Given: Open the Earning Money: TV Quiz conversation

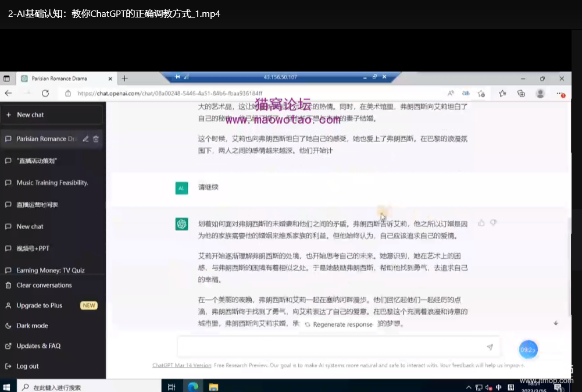Looking at the screenshot, I should [51, 270].
